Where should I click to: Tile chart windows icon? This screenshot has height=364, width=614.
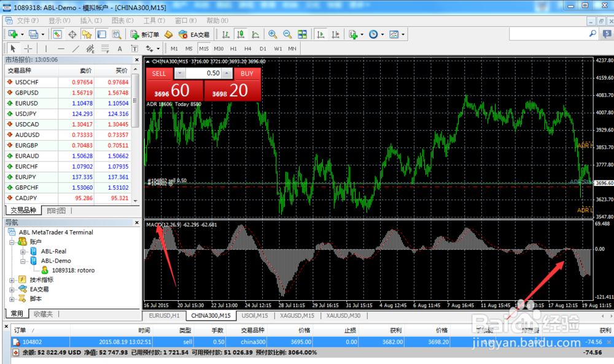(302, 34)
